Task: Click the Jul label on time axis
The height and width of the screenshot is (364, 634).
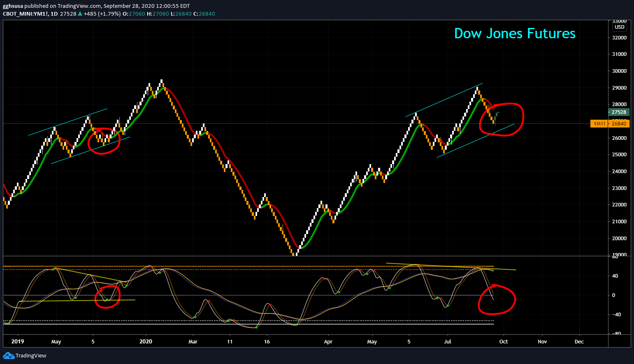Action: pyautogui.click(x=448, y=341)
